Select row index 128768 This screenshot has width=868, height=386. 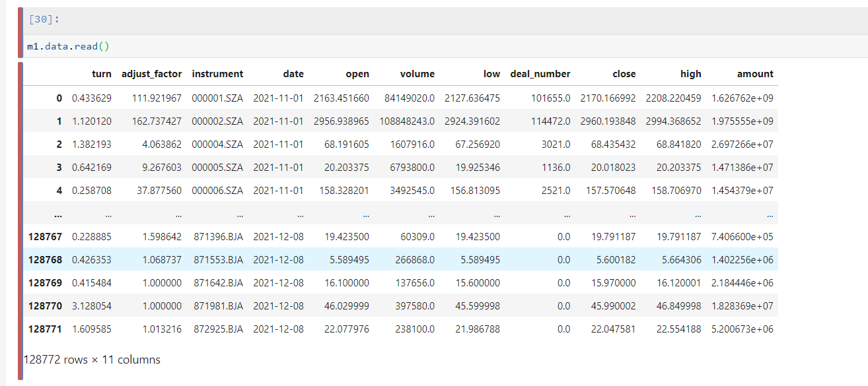point(46,260)
